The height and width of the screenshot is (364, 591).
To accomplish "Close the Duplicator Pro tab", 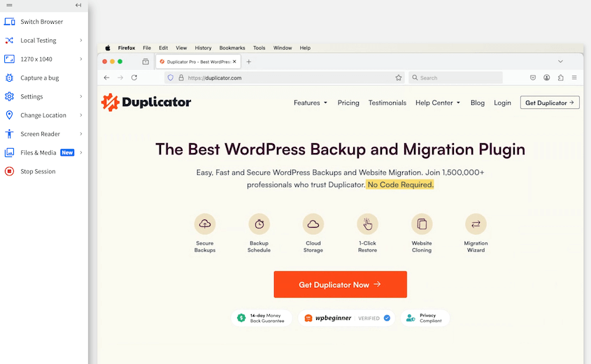I will tap(234, 61).
